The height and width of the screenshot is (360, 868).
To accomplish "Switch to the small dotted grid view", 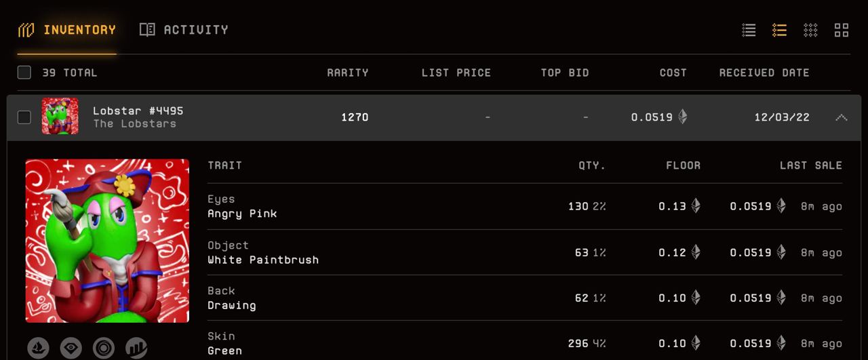I will (810, 30).
